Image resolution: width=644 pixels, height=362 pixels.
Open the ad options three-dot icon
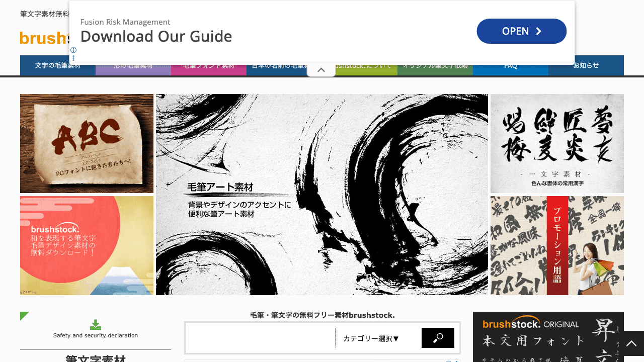73,58
